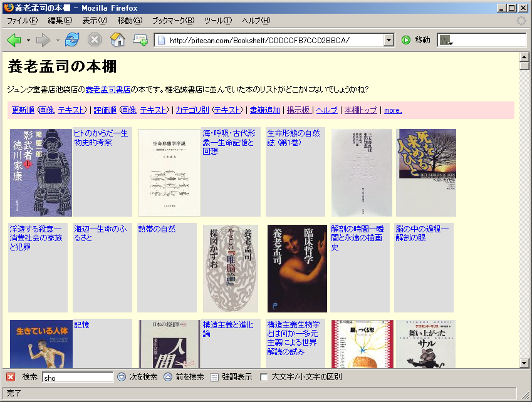Click the scrollbar down arrow button

pos(524,363)
